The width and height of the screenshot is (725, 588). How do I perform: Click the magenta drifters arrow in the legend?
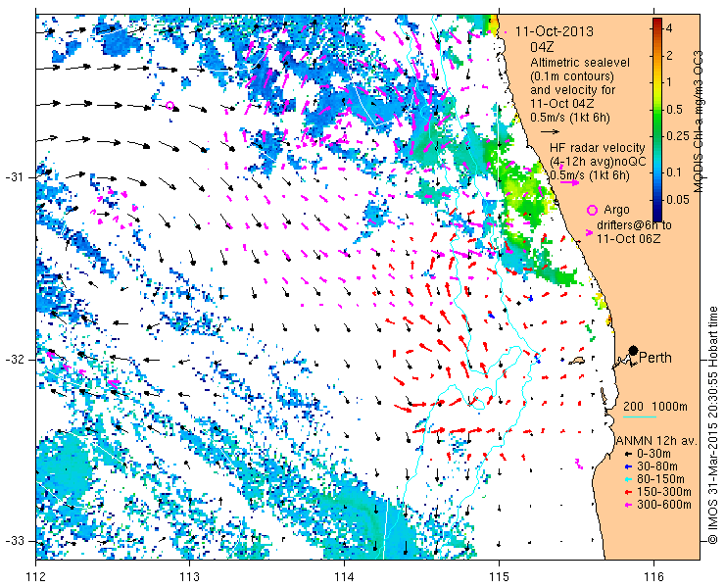(589, 232)
